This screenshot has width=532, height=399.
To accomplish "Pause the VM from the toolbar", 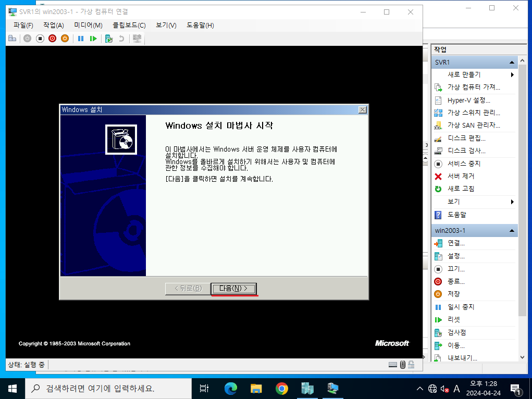I will [x=81, y=39].
